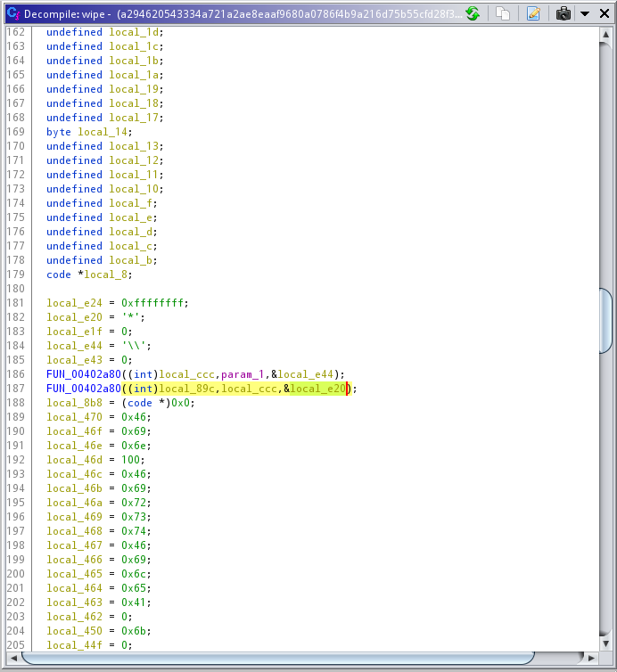The width and height of the screenshot is (617, 672).
Task: Click the scroll up arrow at top right
Action: pos(606,33)
